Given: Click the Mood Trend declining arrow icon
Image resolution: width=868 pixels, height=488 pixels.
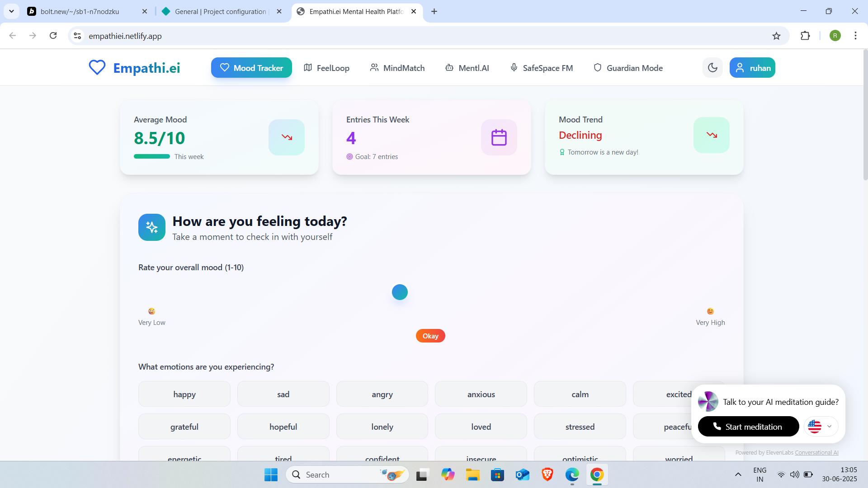Looking at the screenshot, I should click(x=711, y=135).
